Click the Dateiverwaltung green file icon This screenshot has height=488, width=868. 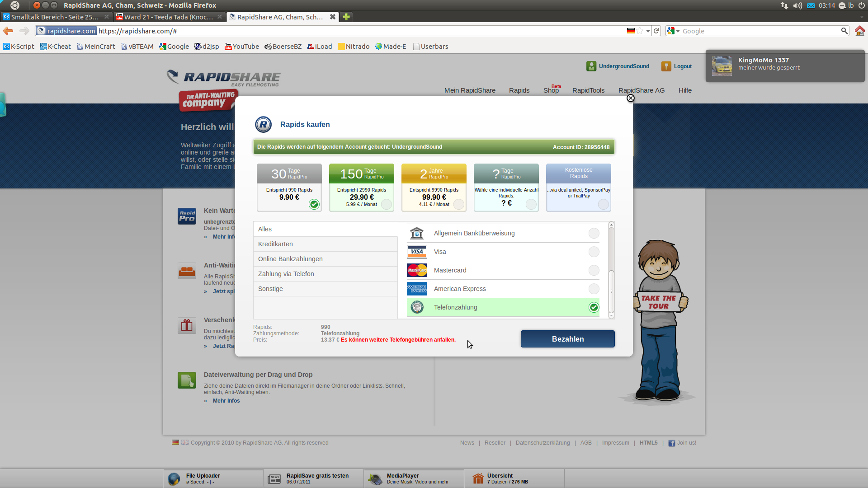pos(187,380)
